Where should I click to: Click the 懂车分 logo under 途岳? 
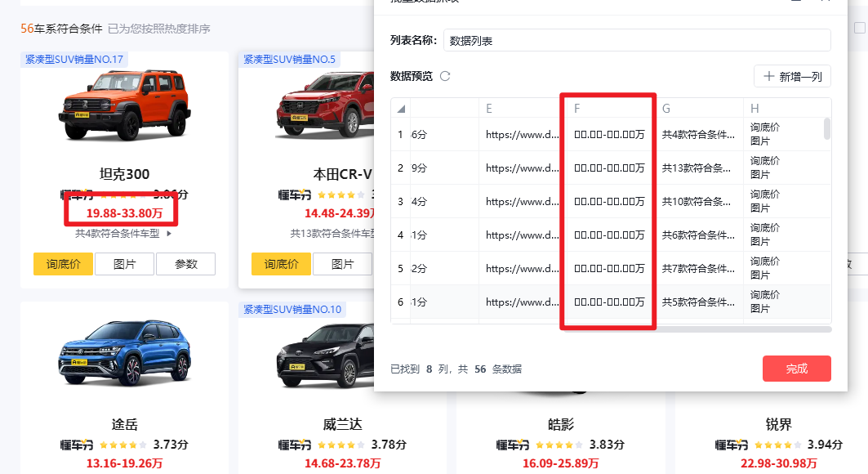click(x=77, y=445)
